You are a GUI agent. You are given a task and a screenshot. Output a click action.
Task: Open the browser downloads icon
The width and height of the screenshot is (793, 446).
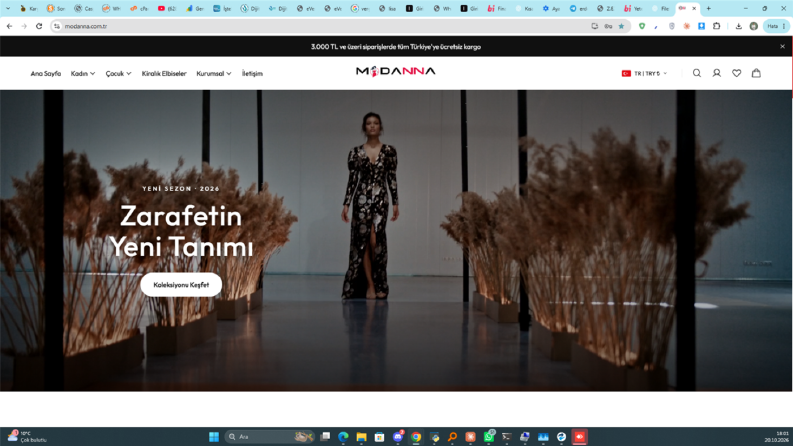(738, 26)
